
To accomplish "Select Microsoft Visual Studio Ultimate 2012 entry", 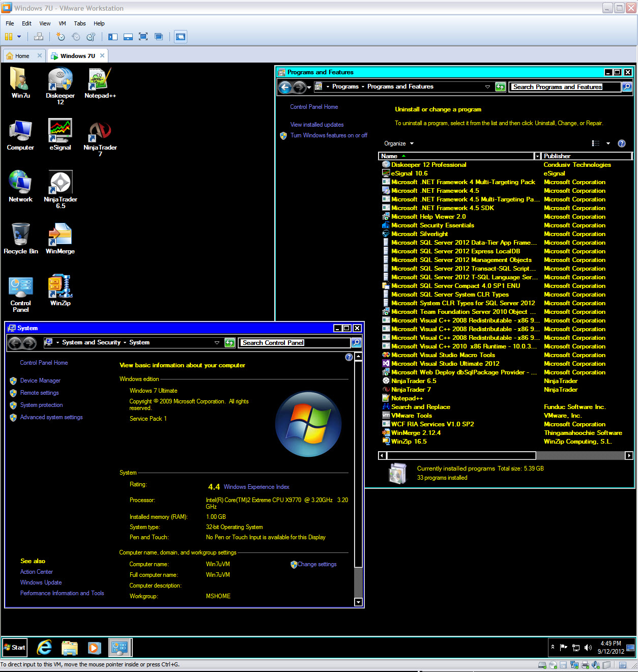I will (445, 364).
